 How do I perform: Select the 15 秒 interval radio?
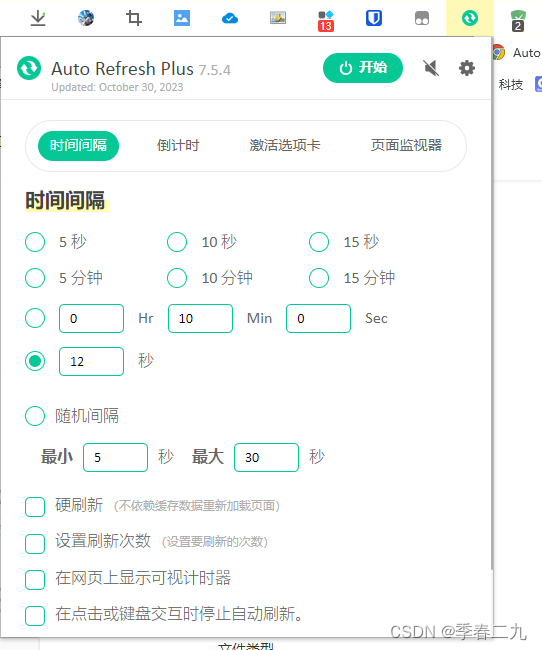[x=319, y=242]
